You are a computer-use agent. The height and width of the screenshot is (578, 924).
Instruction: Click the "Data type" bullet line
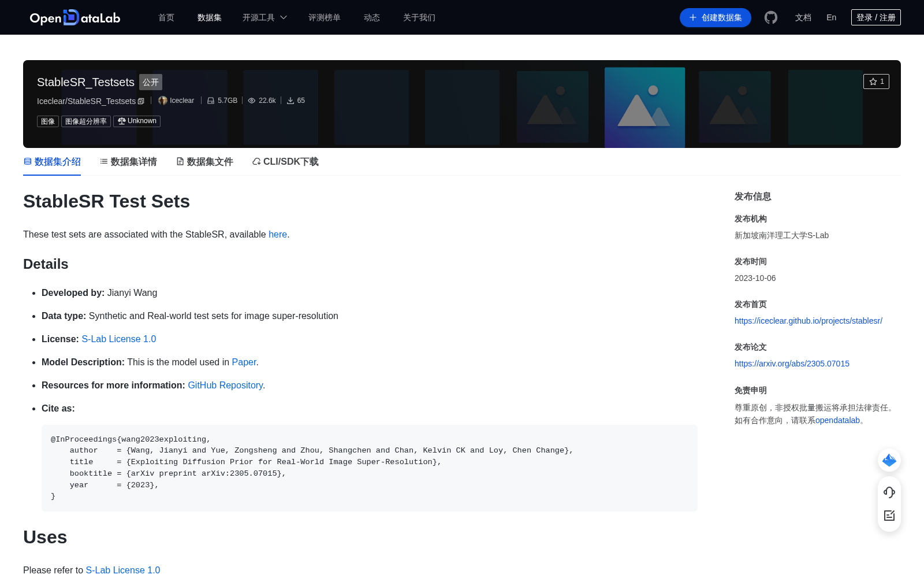click(x=190, y=316)
